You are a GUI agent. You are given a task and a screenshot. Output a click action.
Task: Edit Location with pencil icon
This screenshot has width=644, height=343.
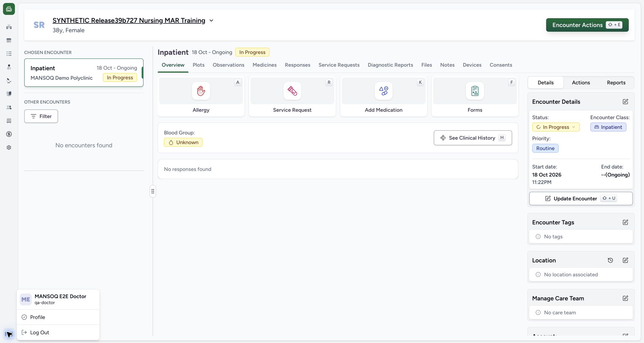[625, 260]
